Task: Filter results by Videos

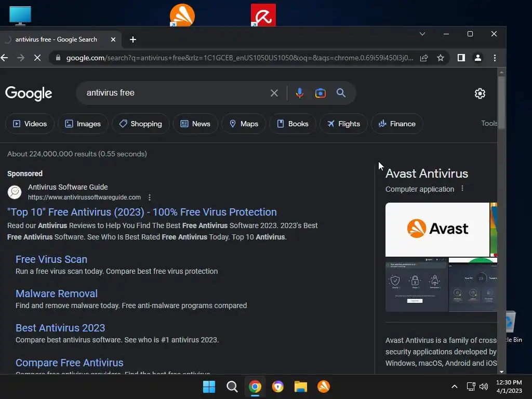Action: (x=30, y=124)
